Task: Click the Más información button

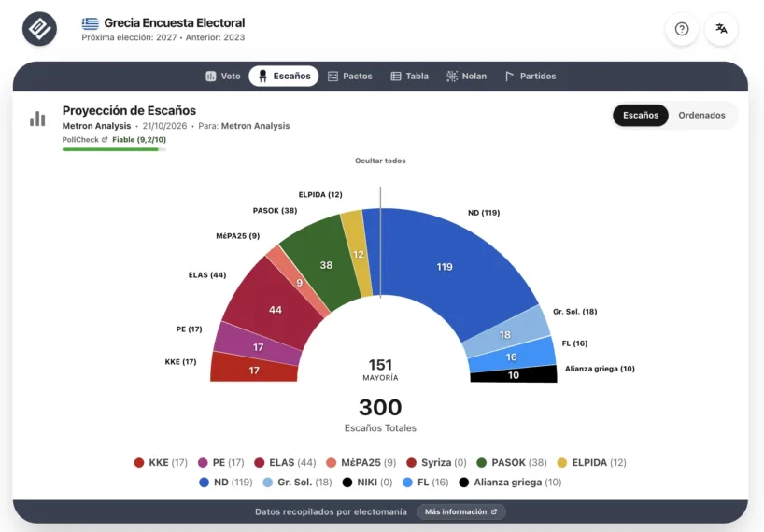Action: (461, 511)
